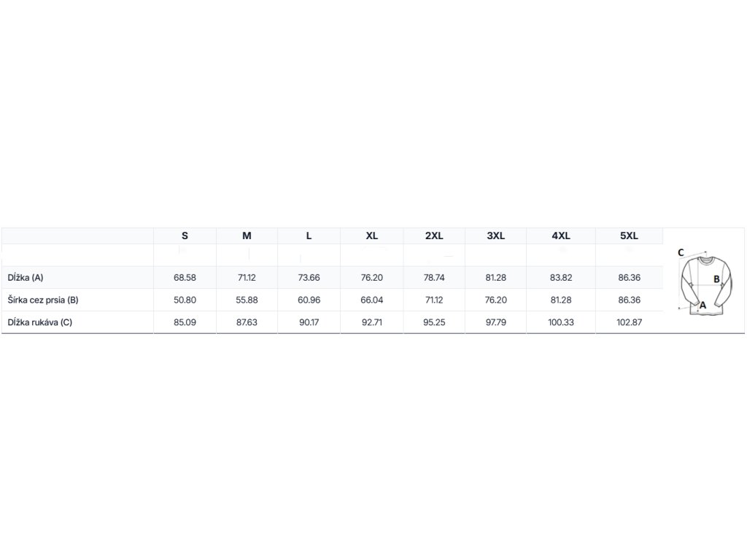Screen dimensions: 747x560
Task: Select the 5XL size column header
Action: [x=628, y=236]
